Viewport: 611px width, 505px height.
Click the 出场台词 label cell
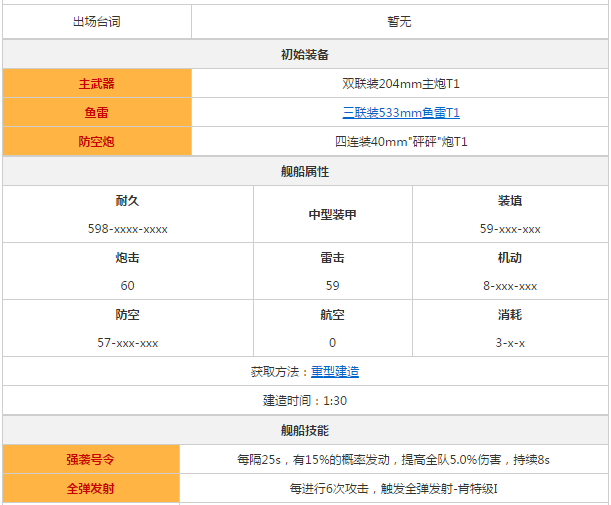[x=97, y=21]
